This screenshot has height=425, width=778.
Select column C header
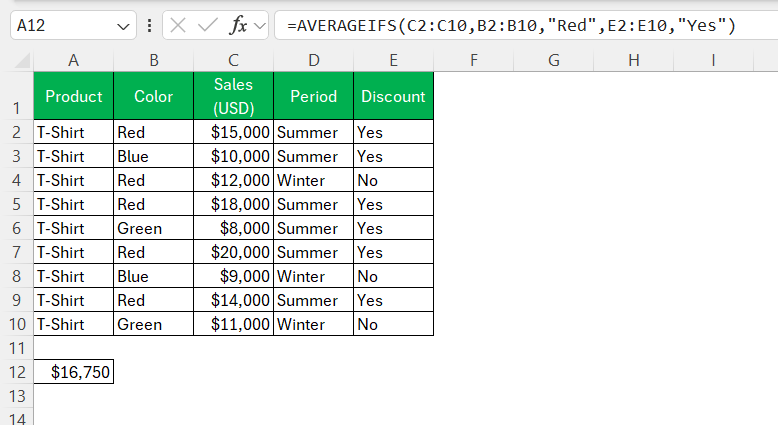[x=233, y=61]
